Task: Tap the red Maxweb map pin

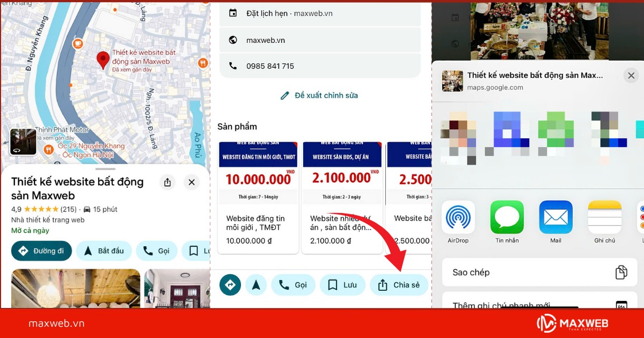Action: tap(103, 61)
